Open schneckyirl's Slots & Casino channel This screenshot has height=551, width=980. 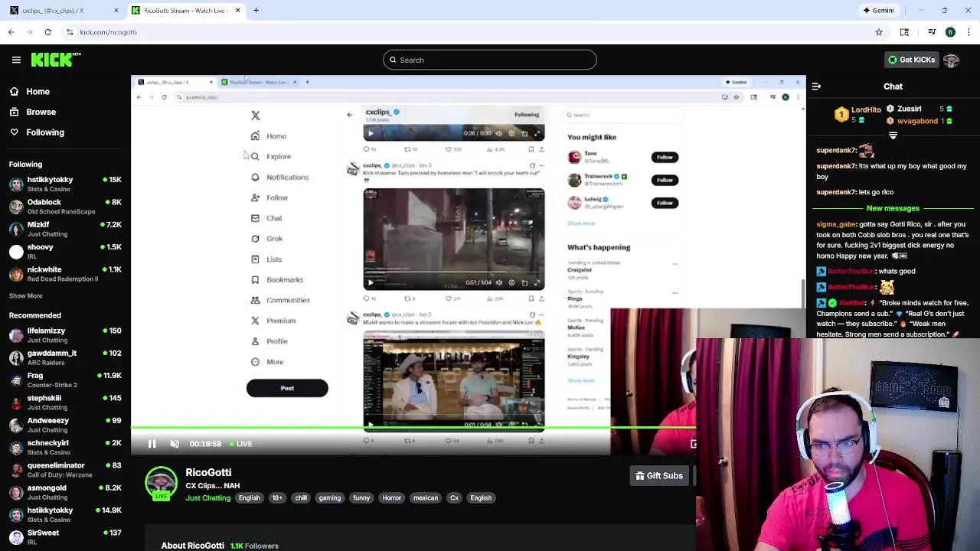(x=65, y=447)
